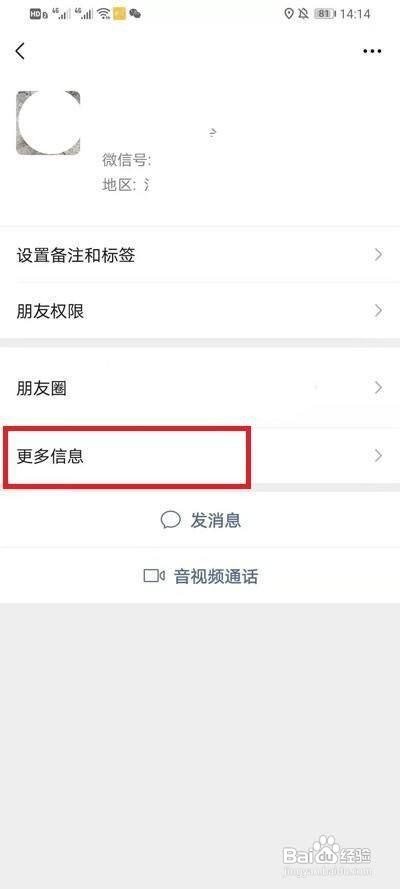Open 朋友权限 settings row
This screenshot has width=400, height=889.
click(200, 311)
